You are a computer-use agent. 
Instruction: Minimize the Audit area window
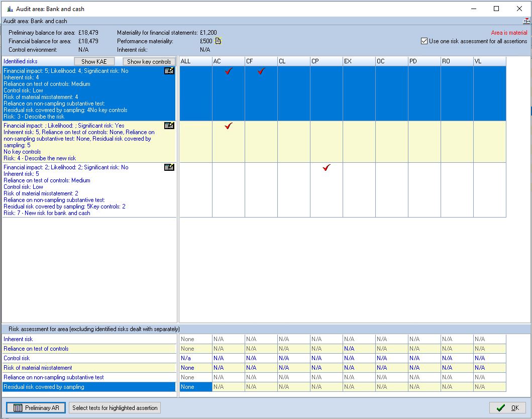coord(474,9)
